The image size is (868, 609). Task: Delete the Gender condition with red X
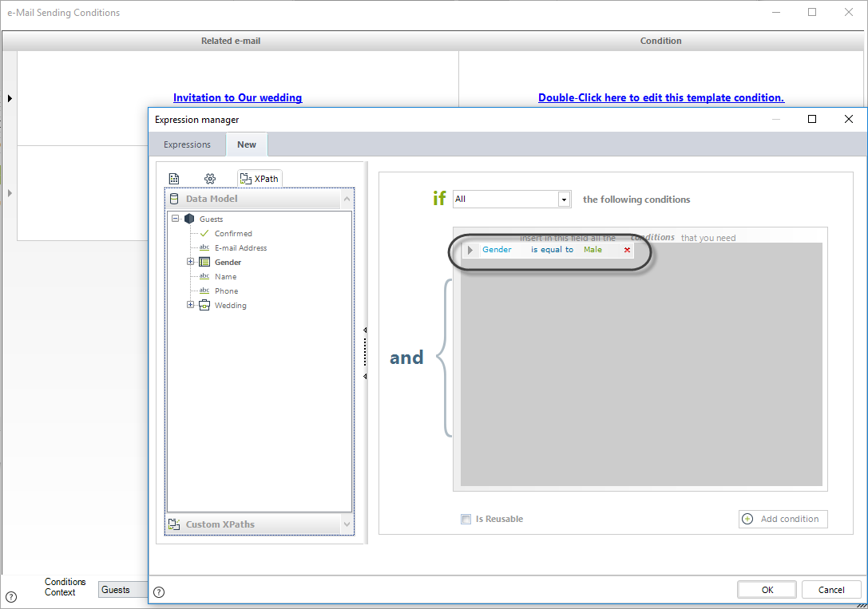(627, 250)
